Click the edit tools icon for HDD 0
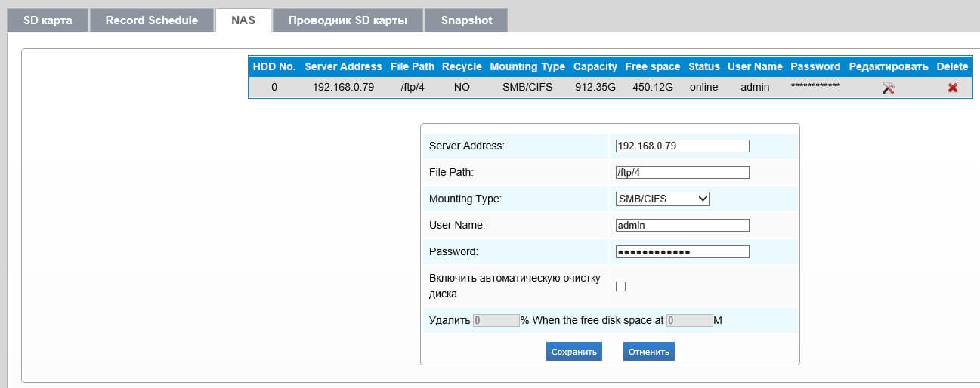Viewport: 980px width, 388px height. pos(888,88)
